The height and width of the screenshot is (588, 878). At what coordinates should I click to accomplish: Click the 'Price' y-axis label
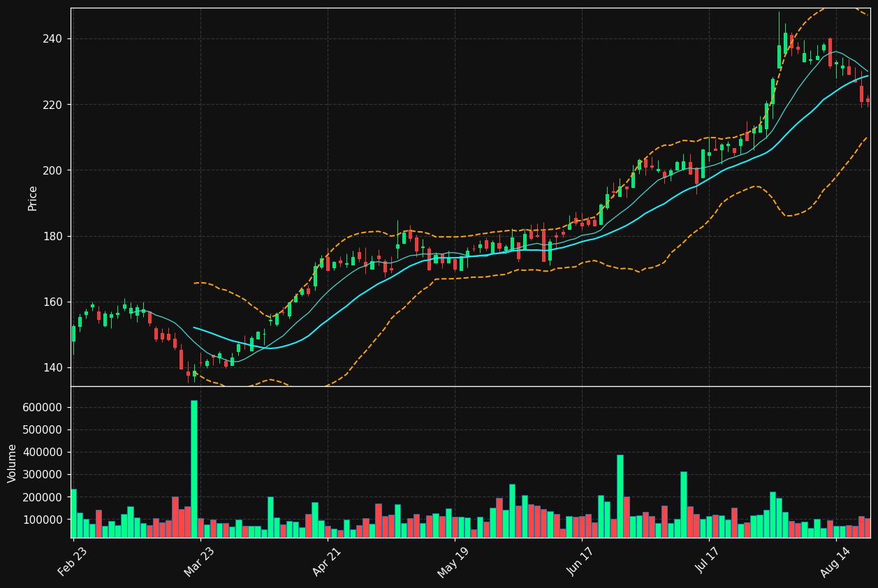click(x=33, y=198)
